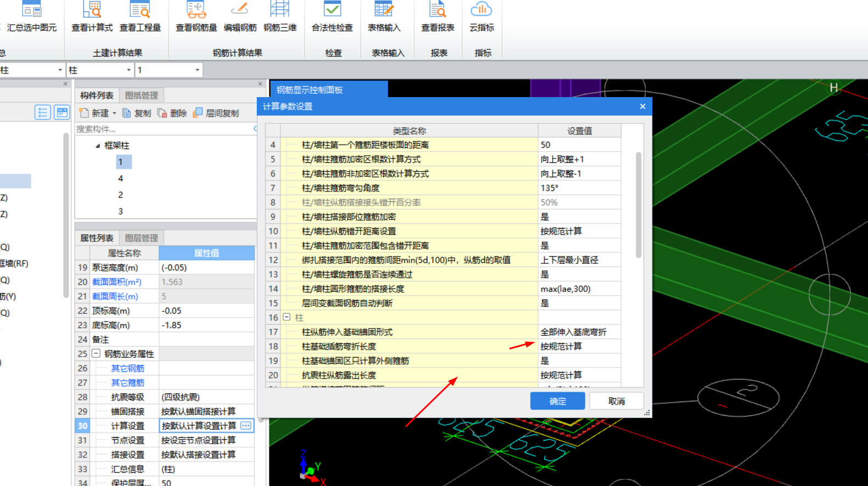Open 查看计算式 tool
Image resolution: width=868 pixels, height=486 pixels.
point(92,17)
